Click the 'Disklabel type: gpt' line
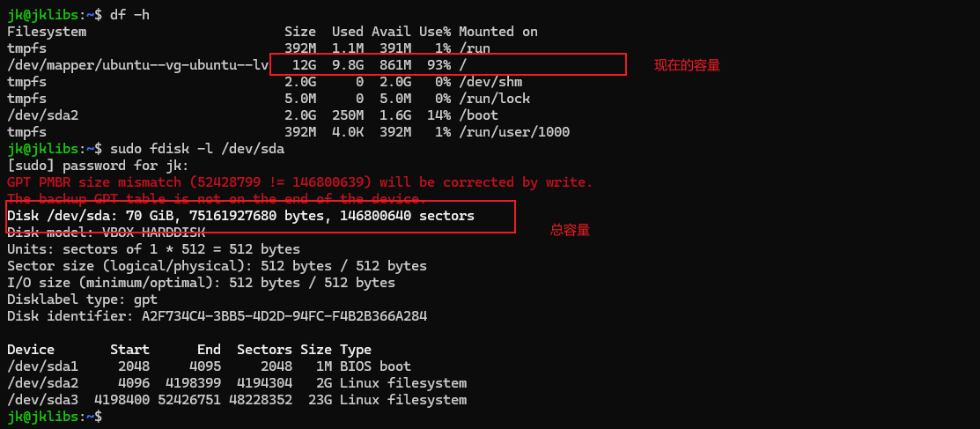Screen dimensions: 980x429 pyautogui.click(x=82, y=300)
